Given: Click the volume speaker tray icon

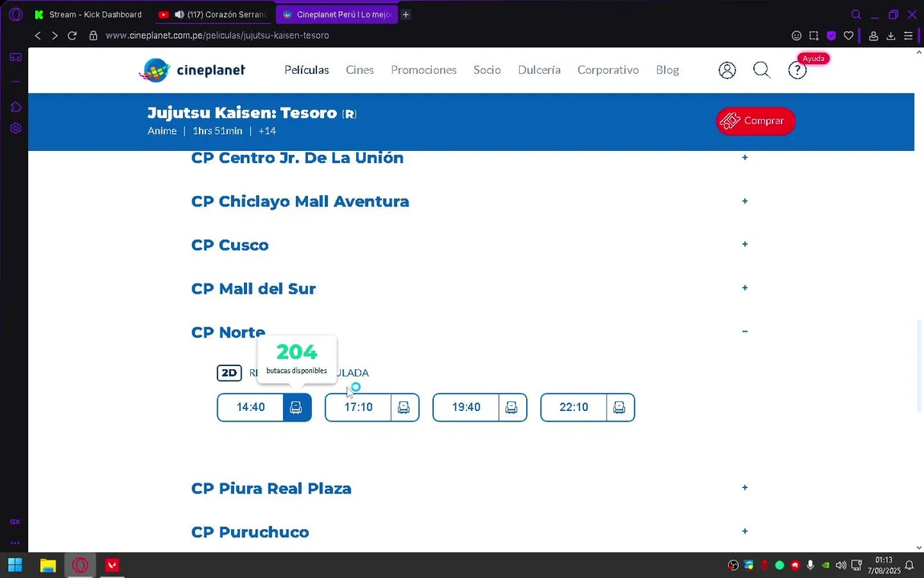Looking at the screenshot, I should point(841,565).
